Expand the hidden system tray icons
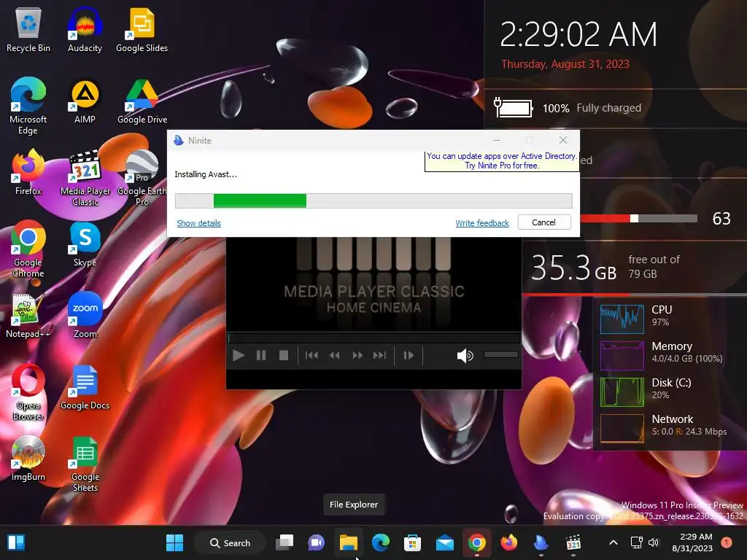Screen dimensions: 747x560 tap(614, 542)
